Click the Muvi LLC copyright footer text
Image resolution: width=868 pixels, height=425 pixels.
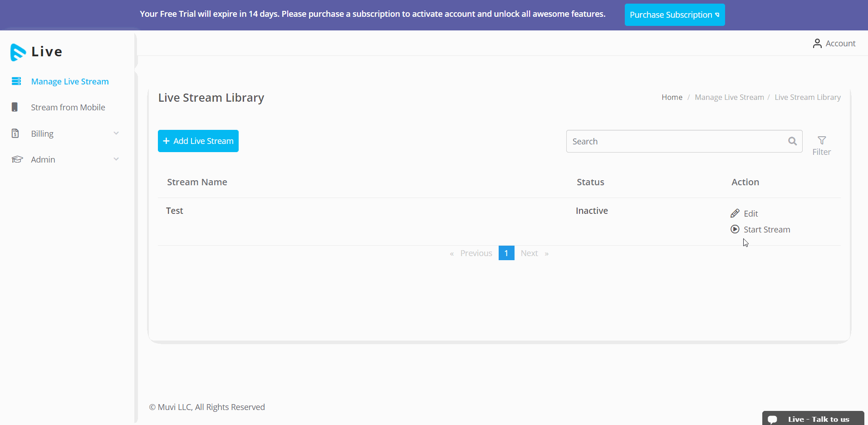click(207, 407)
